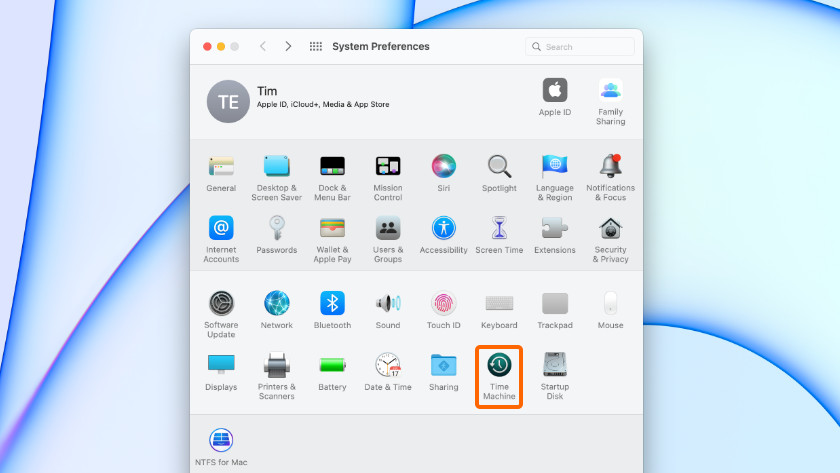
Task: Open Bluetooth preferences
Action: [x=332, y=310]
